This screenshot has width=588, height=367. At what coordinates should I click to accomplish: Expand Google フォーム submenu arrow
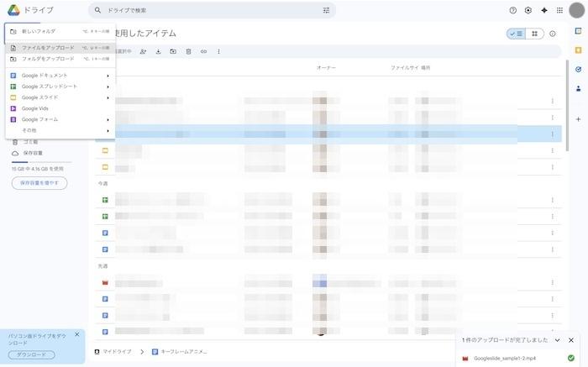(108, 120)
